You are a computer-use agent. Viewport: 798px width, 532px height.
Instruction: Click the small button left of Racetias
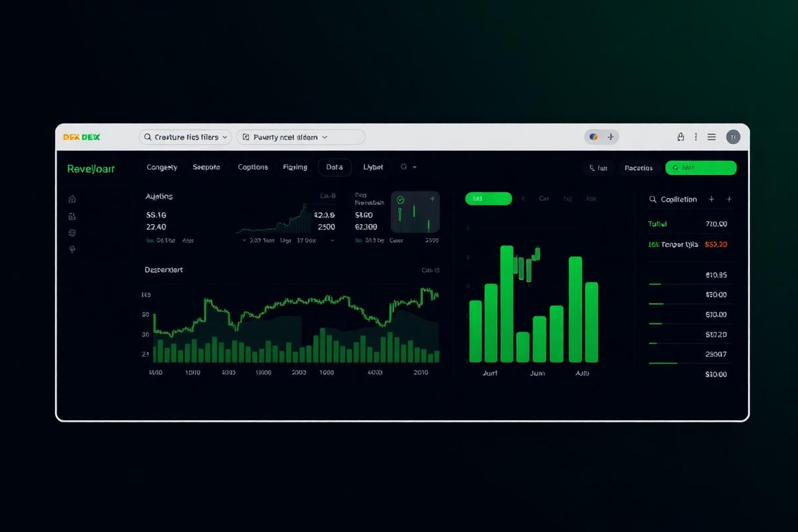598,168
